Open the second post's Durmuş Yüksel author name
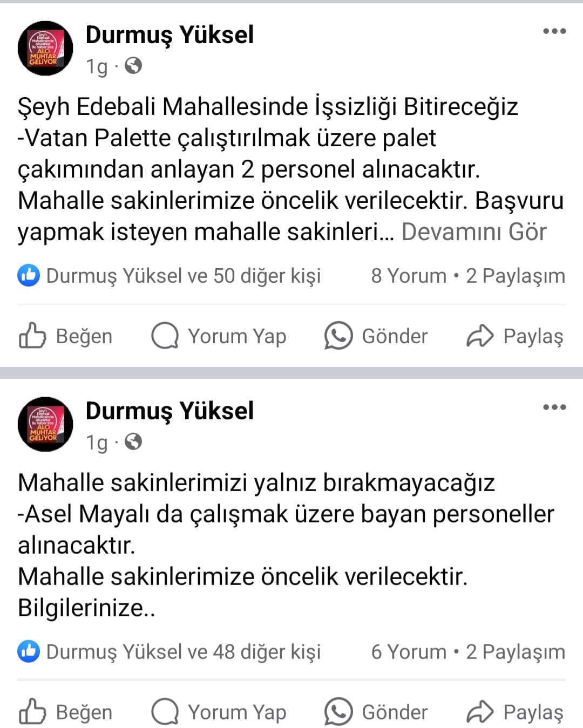The height and width of the screenshot is (728, 583). click(x=170, y=411)
